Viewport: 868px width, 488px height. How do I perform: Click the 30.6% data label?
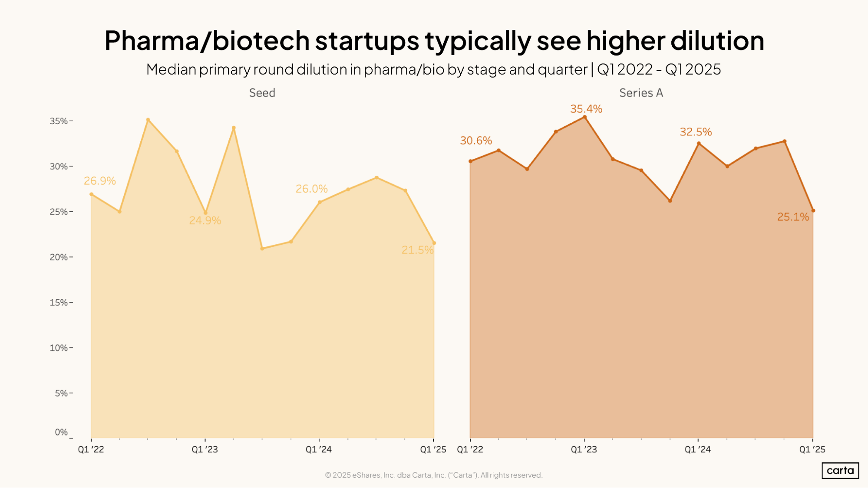coord(476,141)
